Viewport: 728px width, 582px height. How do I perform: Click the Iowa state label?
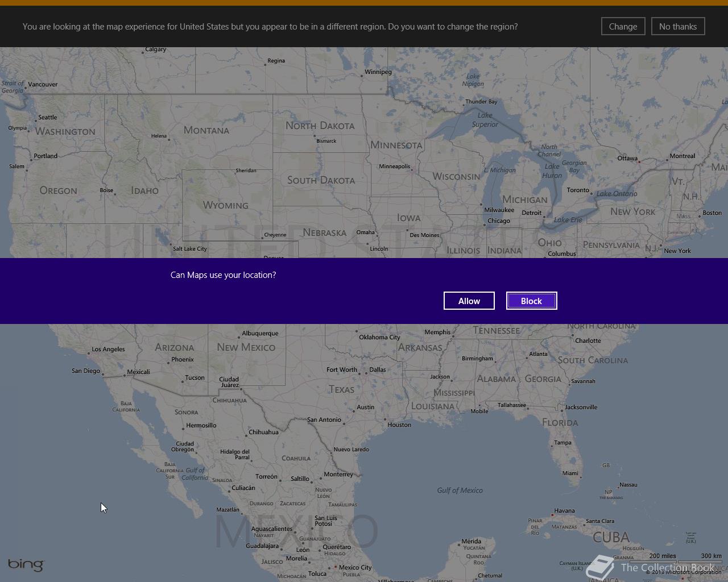pos(409,218)
